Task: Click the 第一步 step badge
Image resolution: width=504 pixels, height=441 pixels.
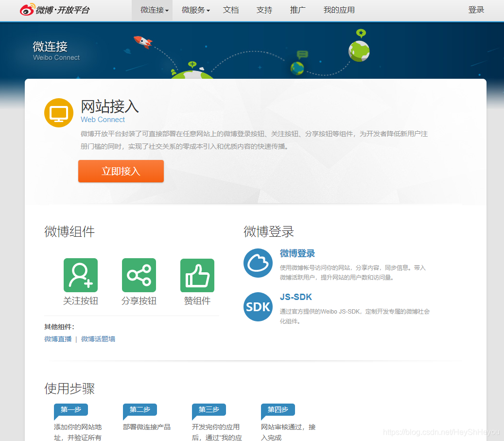Action: coord(71,410)
